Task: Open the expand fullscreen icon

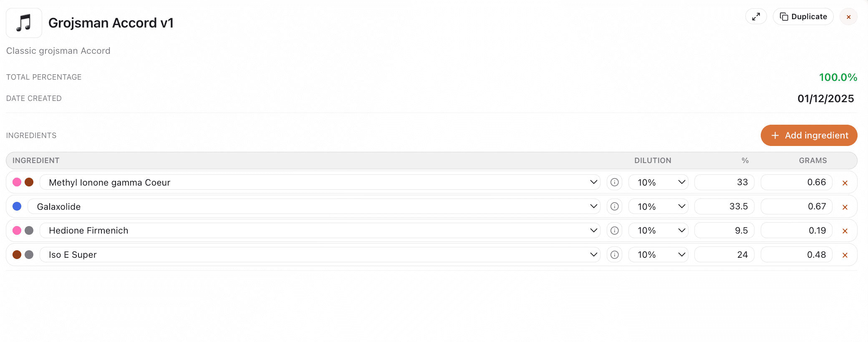Action: coord(756,17)
